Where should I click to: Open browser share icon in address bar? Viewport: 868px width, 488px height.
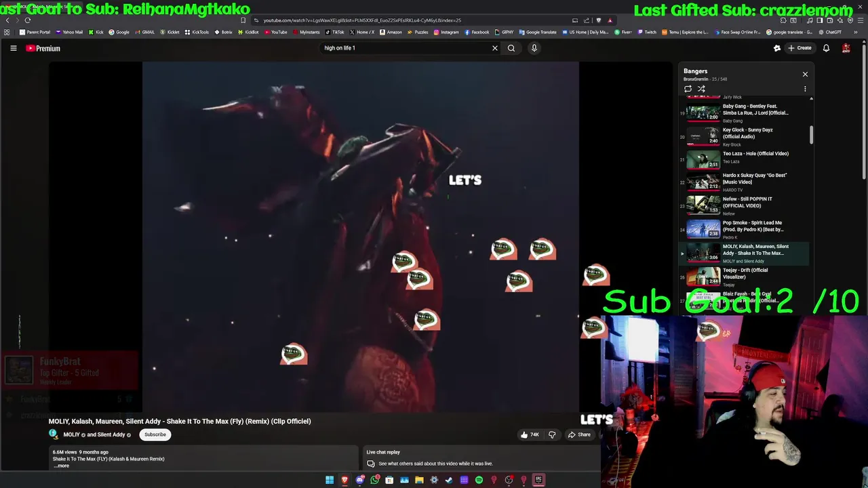tap(587, 20)
